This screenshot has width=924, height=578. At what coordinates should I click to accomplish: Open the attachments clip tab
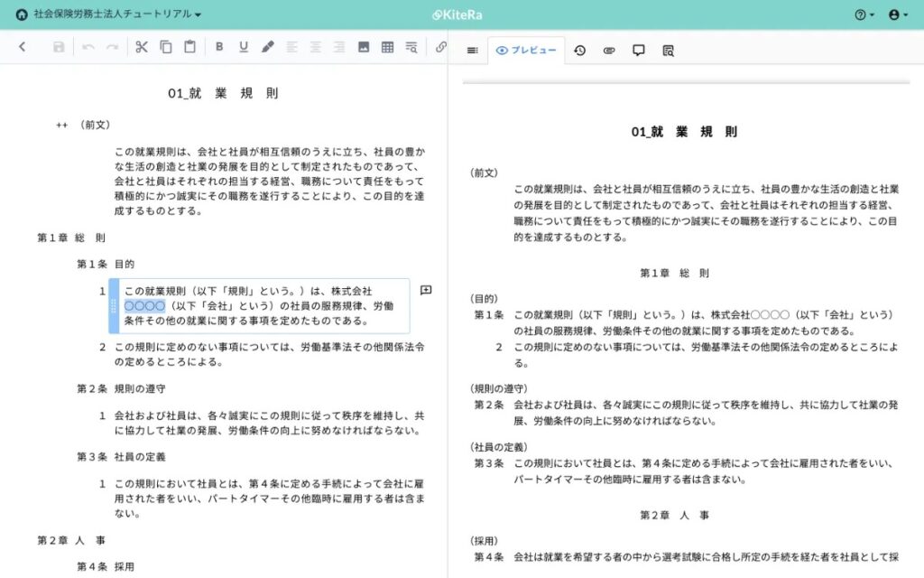[x=609, y=51]
